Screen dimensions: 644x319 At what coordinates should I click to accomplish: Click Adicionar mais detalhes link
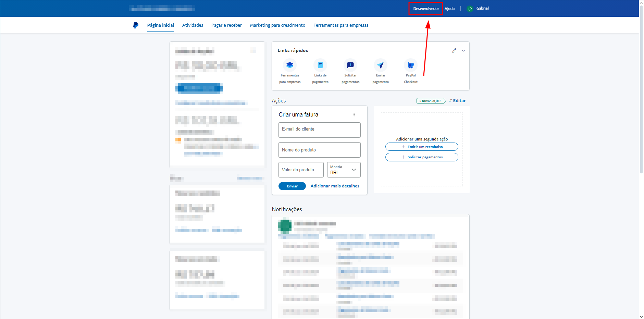click(x=335, y=186)
